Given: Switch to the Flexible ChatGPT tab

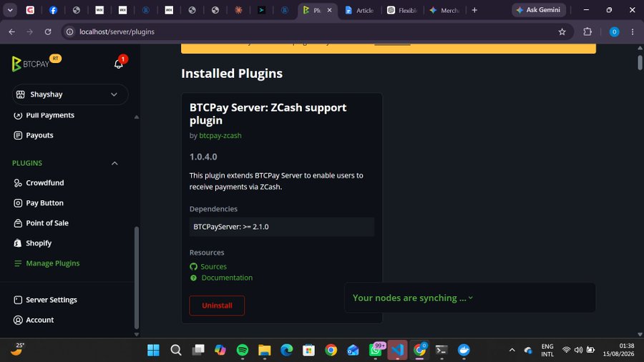Looking at the screenshot, I should (x=402, y=10).
